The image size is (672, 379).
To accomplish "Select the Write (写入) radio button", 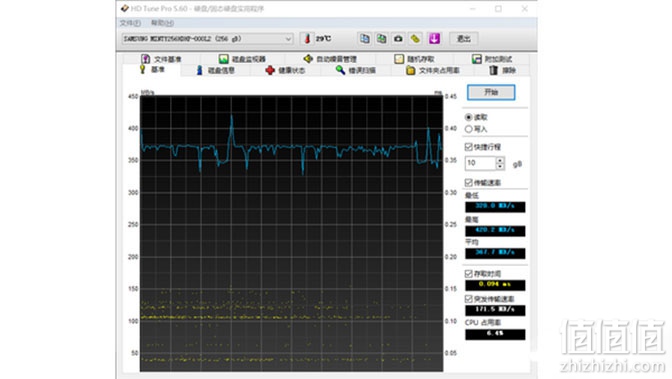I will point(468,129).
